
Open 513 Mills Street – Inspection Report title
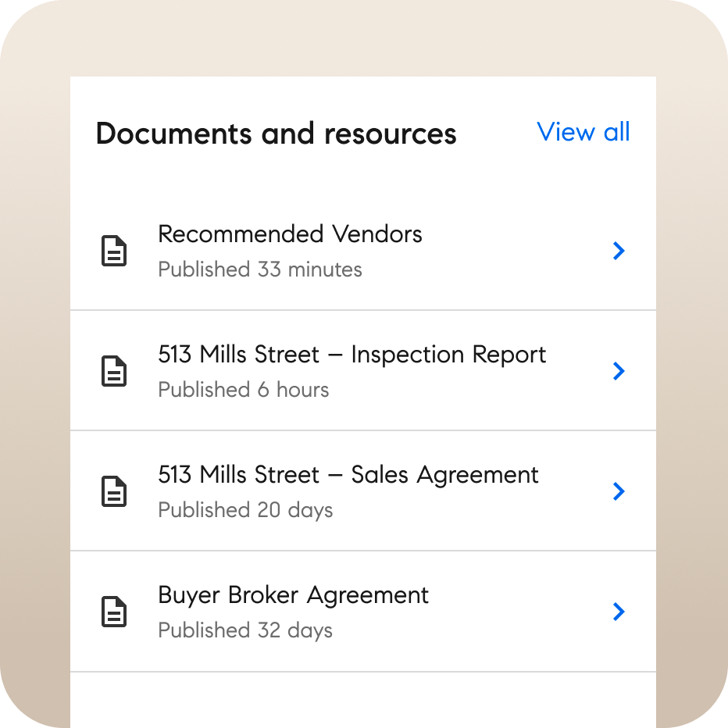click(x=352, y=355)
